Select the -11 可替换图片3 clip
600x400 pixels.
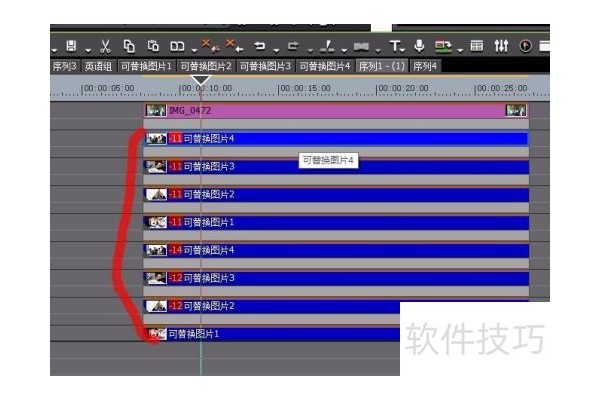point(336,167)
